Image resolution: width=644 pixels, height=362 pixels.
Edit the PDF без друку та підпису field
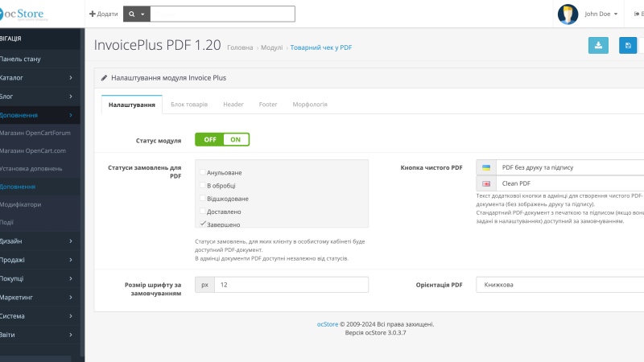(570, 167)
